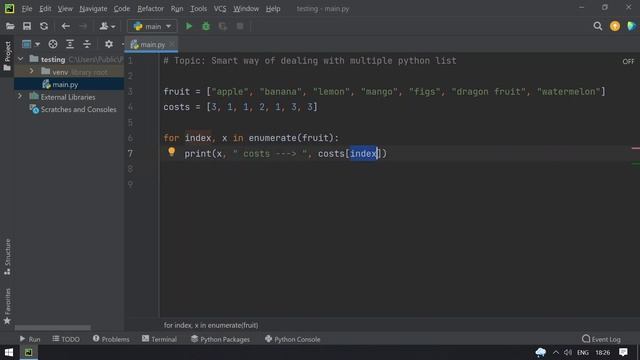Open the File menu
Viewport: 640px width, 360px height.
(x=27, y=9)
